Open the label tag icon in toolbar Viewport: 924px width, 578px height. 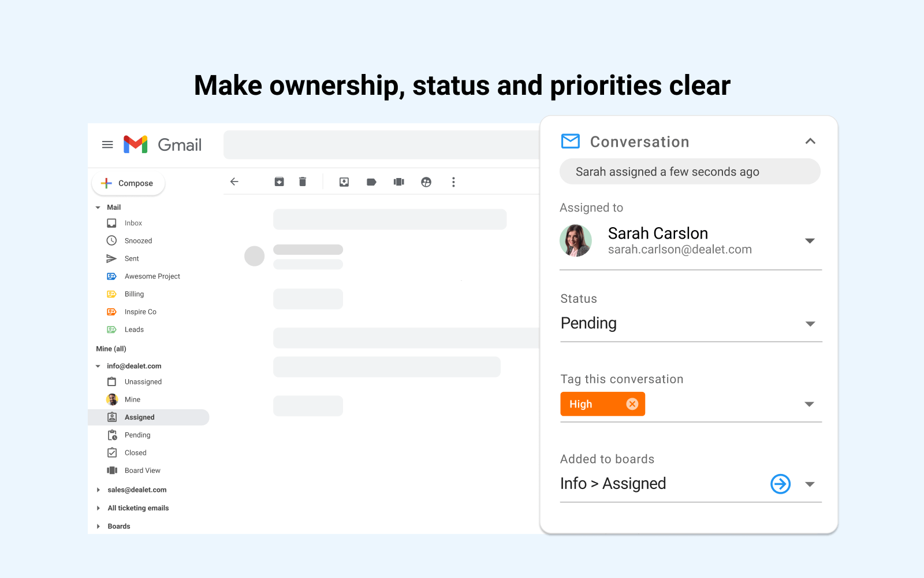[371, 181]
